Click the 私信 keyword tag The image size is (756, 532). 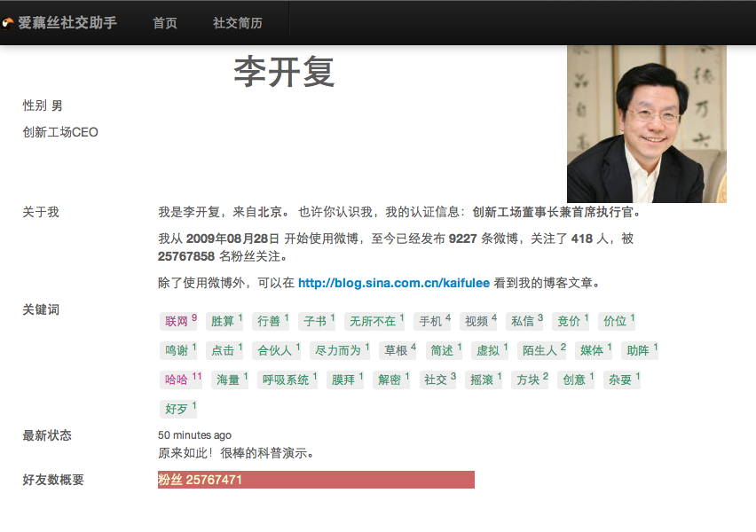(x=524, y=321)
